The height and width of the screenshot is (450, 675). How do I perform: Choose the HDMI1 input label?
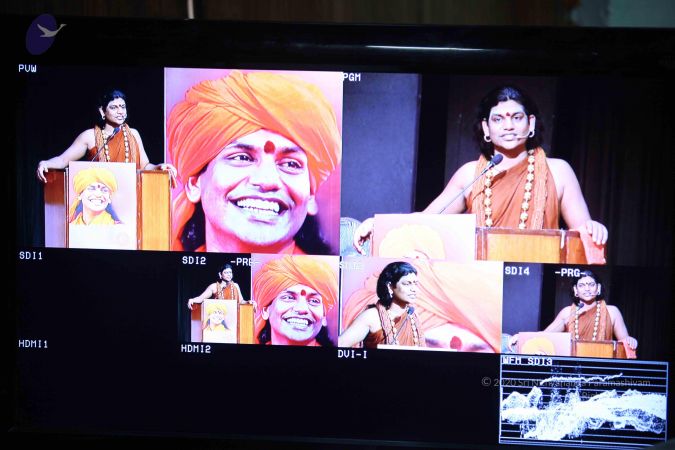pyautogui.click(x=33, y=344)
